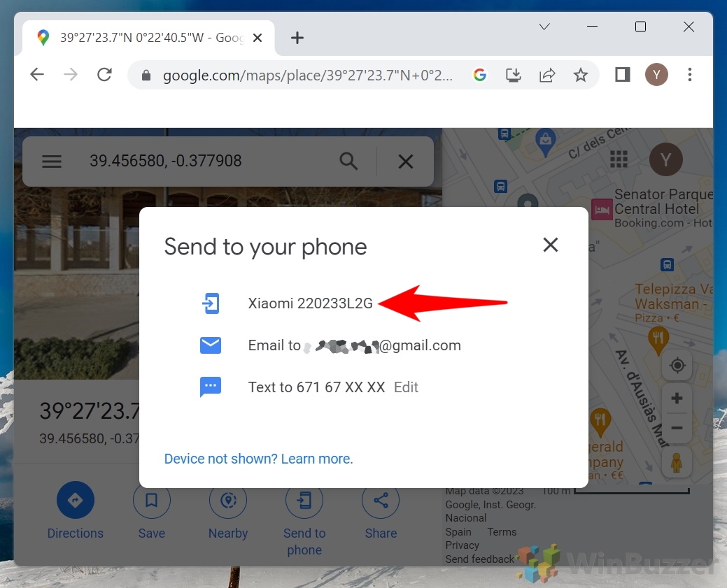
Task: Click the address bar URL
Action: tap(307, 75)
